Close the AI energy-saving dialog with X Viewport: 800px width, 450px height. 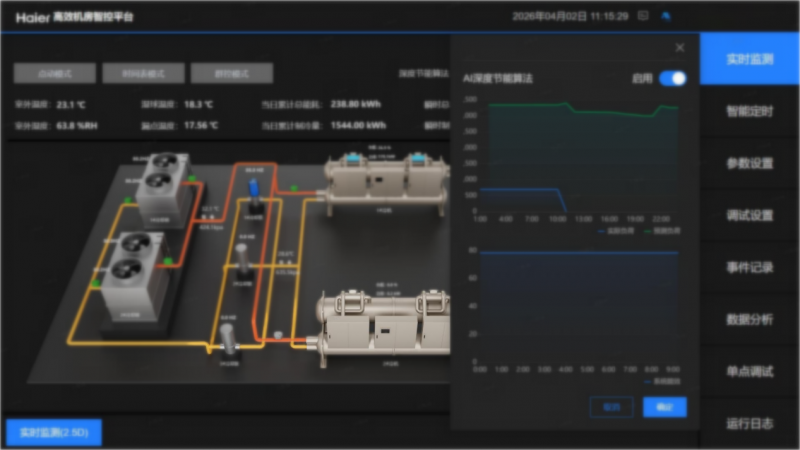[x=680, y=47]
